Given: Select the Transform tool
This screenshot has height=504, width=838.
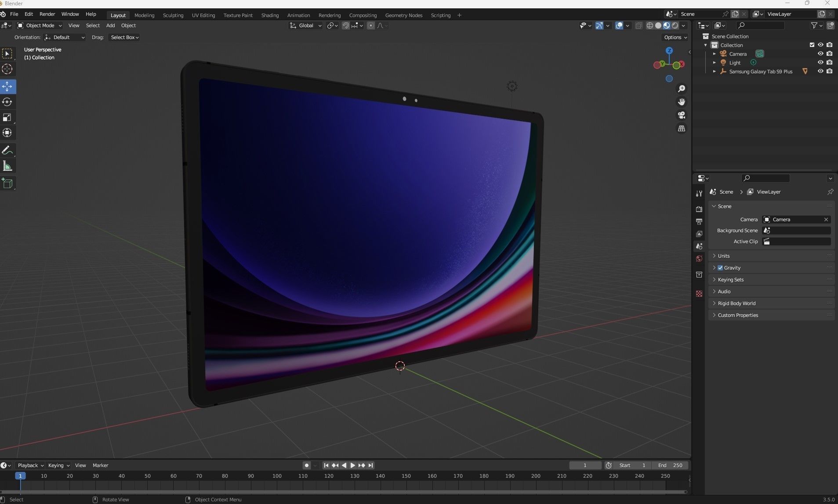Looking at the screenshot, I should pyautogui.click(x=7, y=133).
